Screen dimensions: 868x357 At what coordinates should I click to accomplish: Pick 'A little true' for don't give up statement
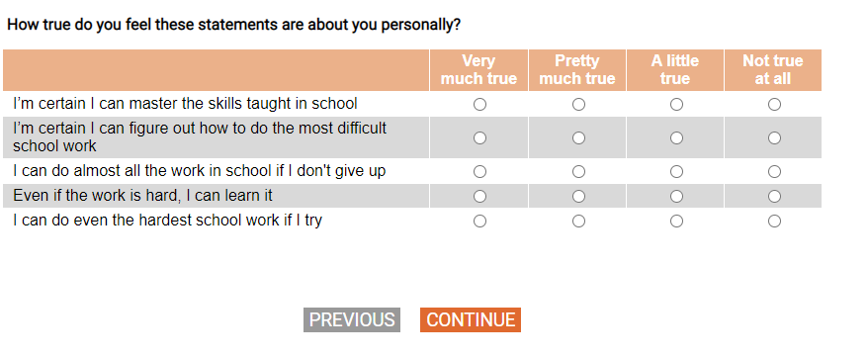click(x=676, y=172)
